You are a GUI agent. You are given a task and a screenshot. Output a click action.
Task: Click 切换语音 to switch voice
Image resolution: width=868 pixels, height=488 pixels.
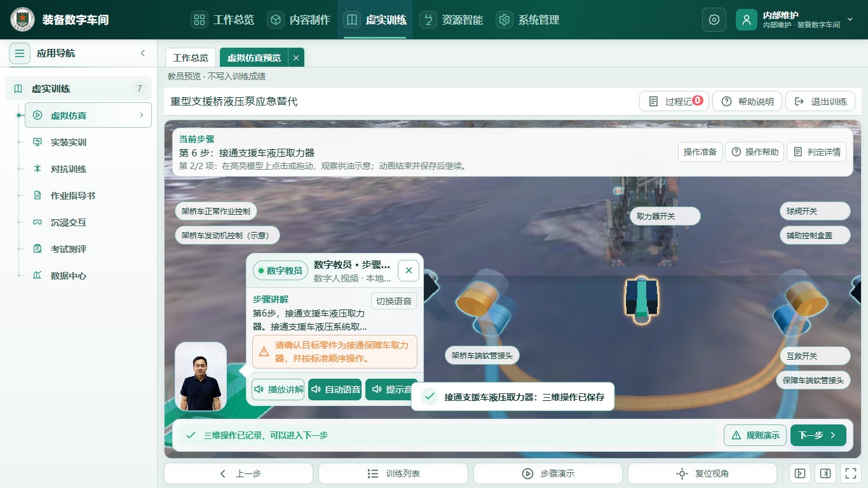394,301
